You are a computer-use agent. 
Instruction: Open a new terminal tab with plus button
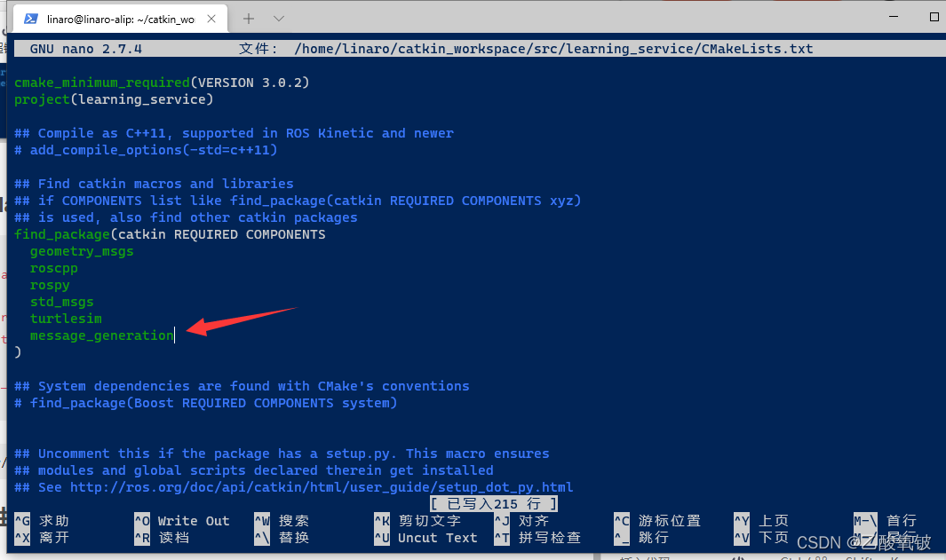tap(249, 19)
